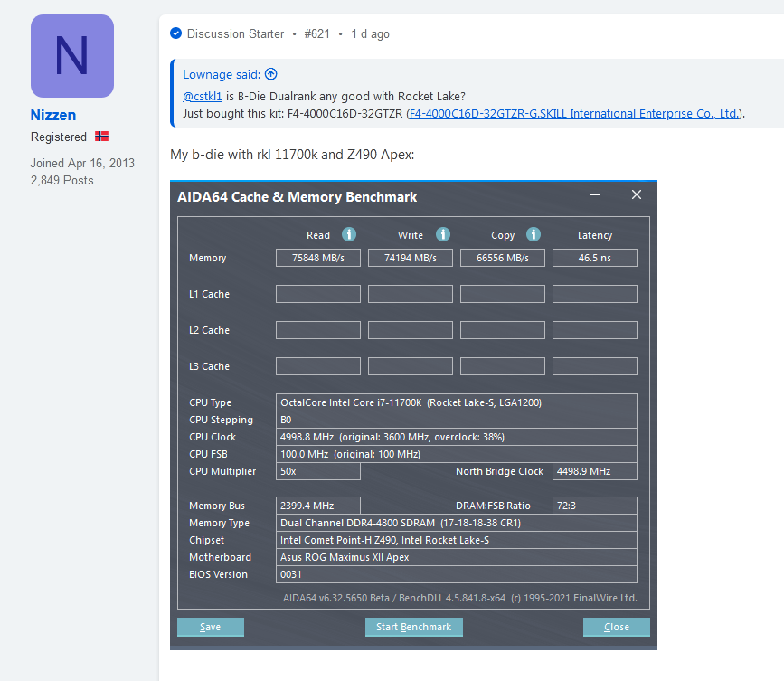Click the empty L2 Cache write field

[411, 330]
